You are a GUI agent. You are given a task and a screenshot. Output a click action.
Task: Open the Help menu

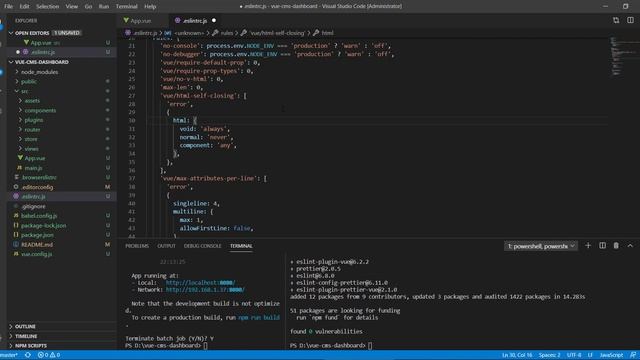(150, 7)
